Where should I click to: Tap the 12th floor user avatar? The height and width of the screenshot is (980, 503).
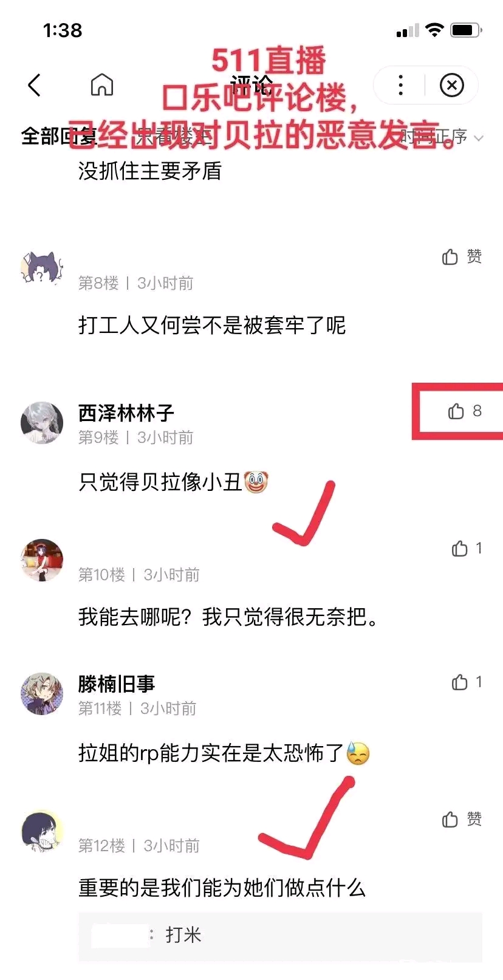[x=42, y=831]
